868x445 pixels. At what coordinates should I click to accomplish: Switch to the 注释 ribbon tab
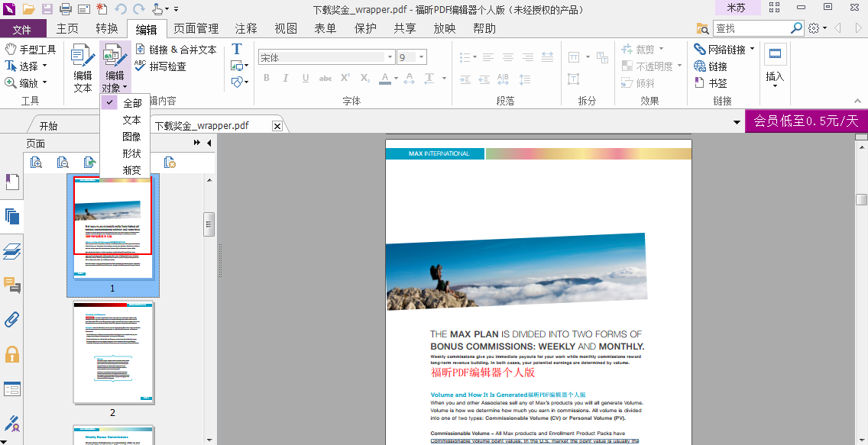(246, 29)
